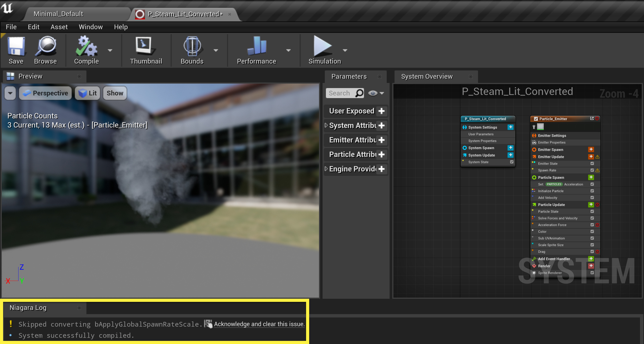
Task: Toggle Particle_Emitter enabled checkbox in header
Action: 536,119
